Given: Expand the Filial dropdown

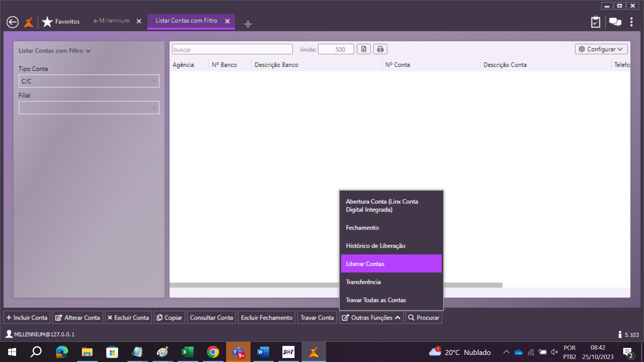Looking at the screenshot, I should coord(154,108).
